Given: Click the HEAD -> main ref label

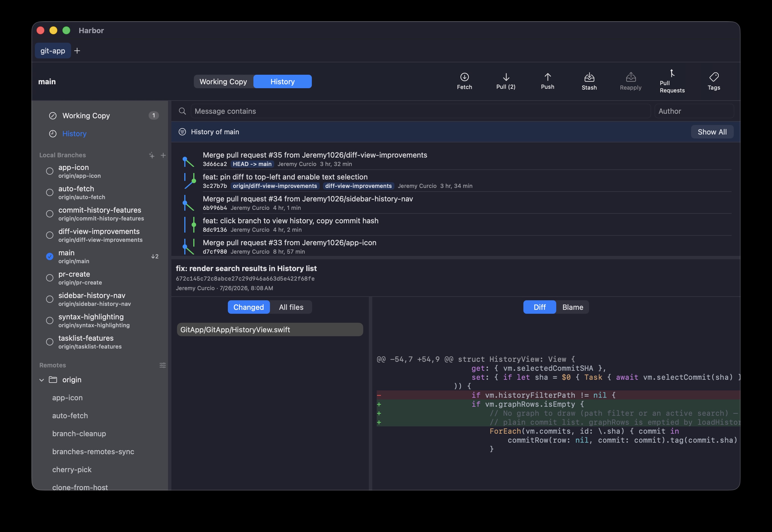Looking at the screenshot, I should point(252,164).
